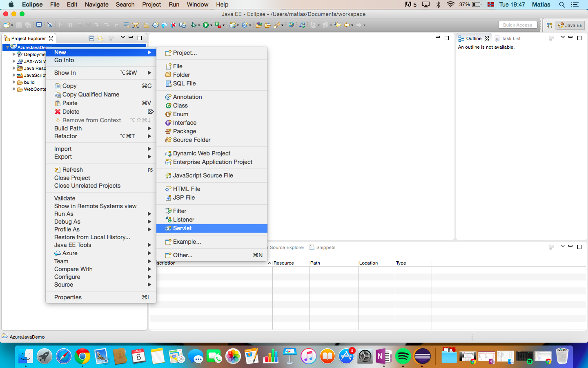Switch to the Snippets tab
Screen dimensions: 588x368
[322, 247]
